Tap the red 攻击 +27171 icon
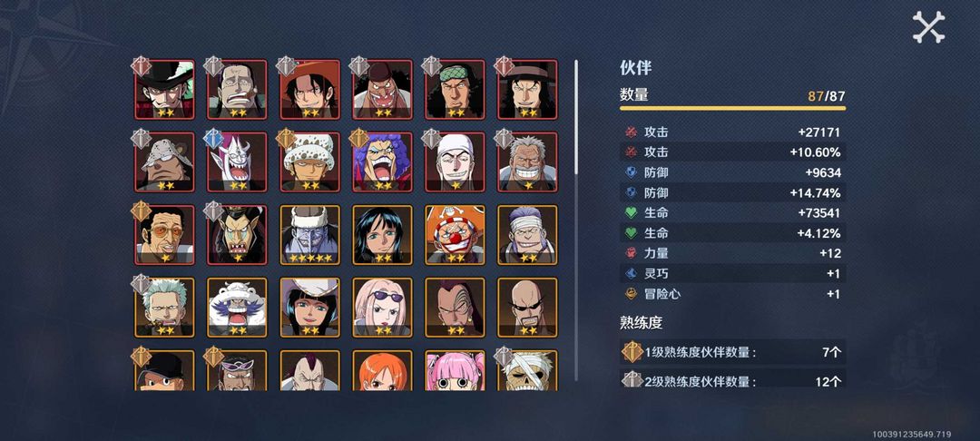The height and width of the screenshot is (441, 980). (631, 132)
